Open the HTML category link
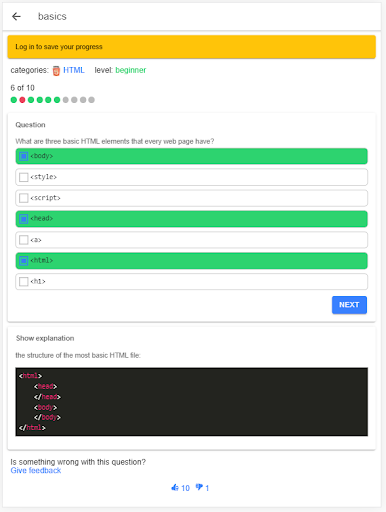The image size is (386, 512). point(74,70)
